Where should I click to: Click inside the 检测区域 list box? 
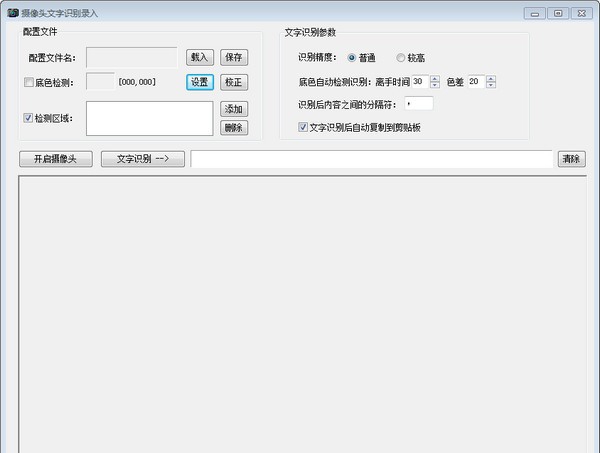[x=150, y=118]
